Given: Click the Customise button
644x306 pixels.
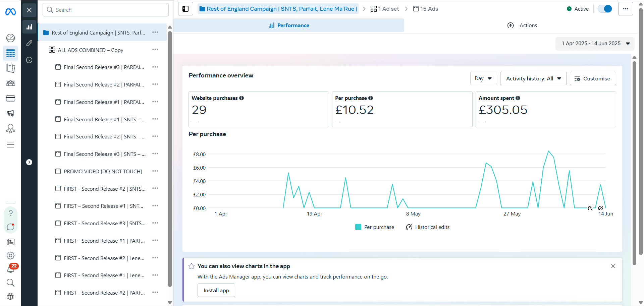Looking at the screenshot, I should 593,78.
